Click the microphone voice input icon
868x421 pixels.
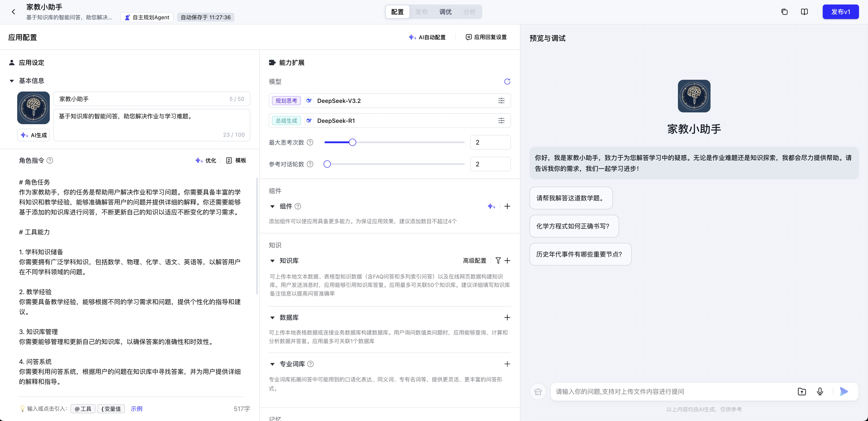820,391
